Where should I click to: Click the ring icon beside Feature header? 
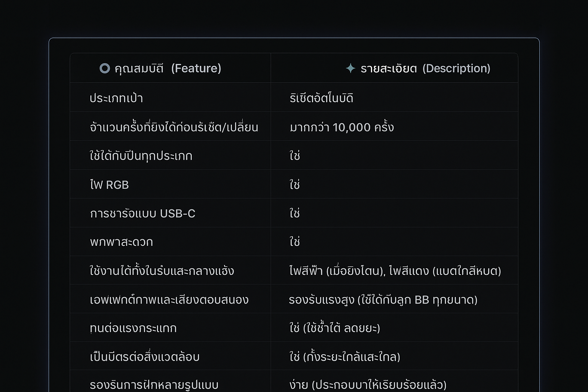tap(105, 68)
